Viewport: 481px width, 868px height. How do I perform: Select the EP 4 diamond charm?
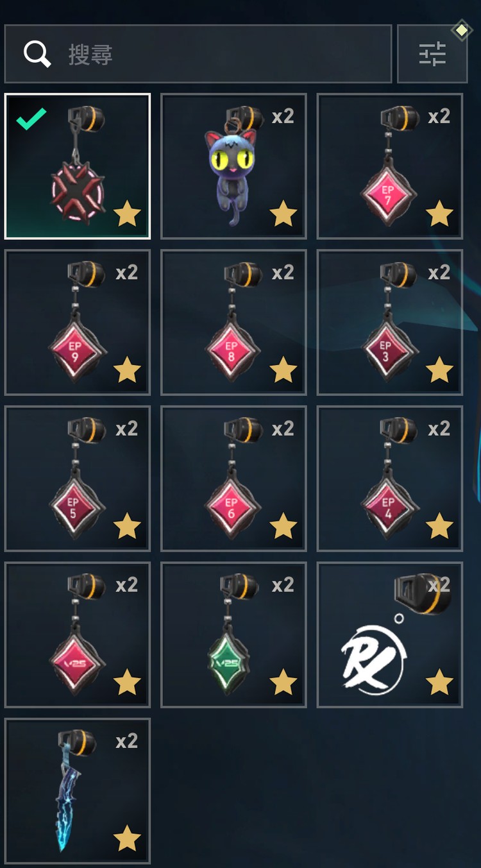pyautogui.click(x=389, y=479)
